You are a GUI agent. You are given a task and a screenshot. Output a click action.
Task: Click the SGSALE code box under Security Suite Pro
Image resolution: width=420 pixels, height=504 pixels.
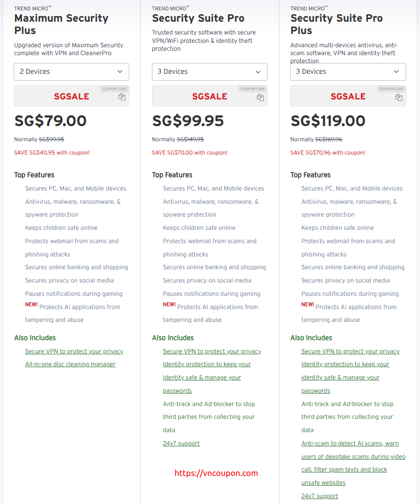click(210, 96)
